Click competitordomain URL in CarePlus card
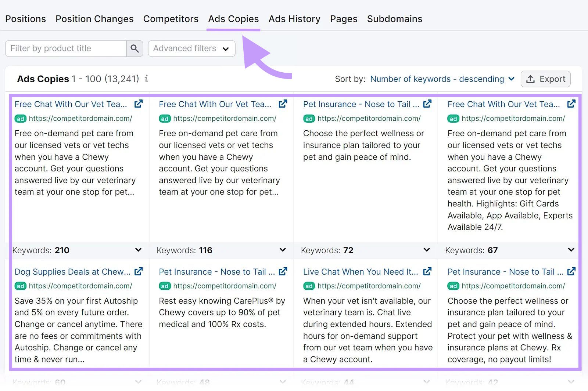588x391 pixels. coord(225,286)
